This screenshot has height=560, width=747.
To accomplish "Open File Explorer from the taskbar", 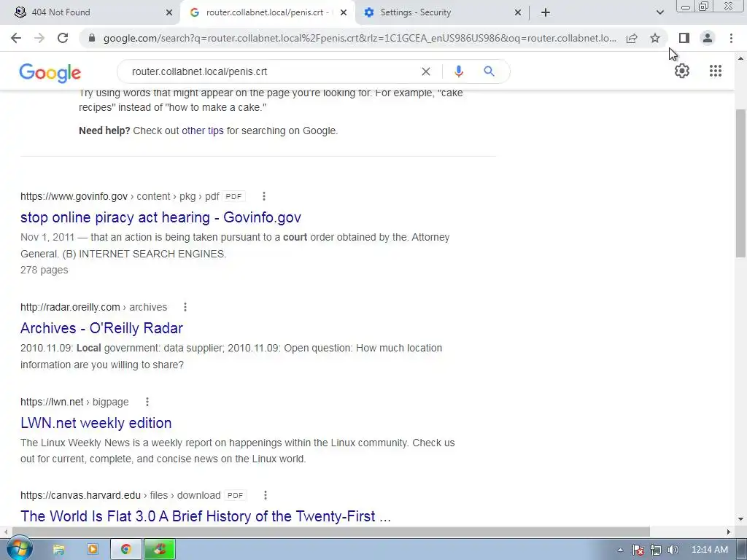I will (x=58, y=550).
